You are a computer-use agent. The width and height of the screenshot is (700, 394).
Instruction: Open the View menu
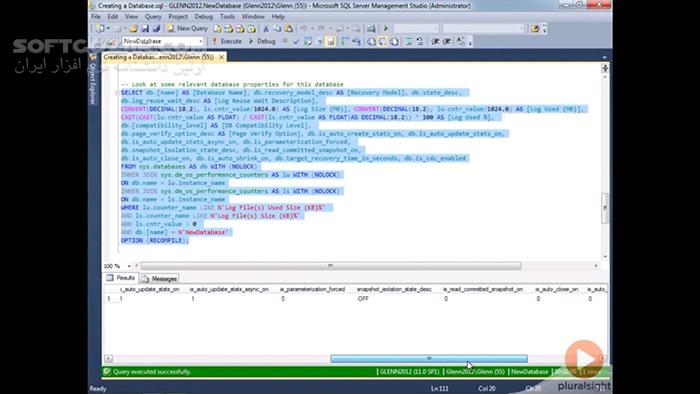131,17
